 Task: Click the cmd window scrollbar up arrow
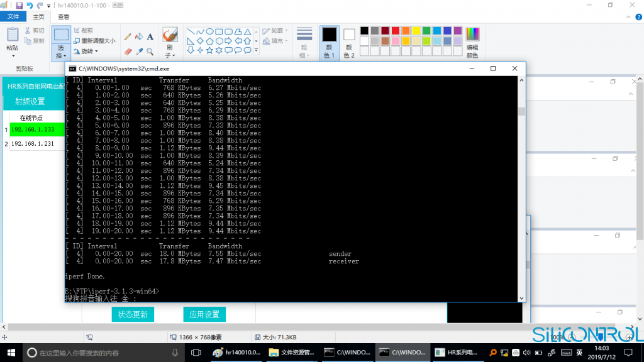point(521,80)
